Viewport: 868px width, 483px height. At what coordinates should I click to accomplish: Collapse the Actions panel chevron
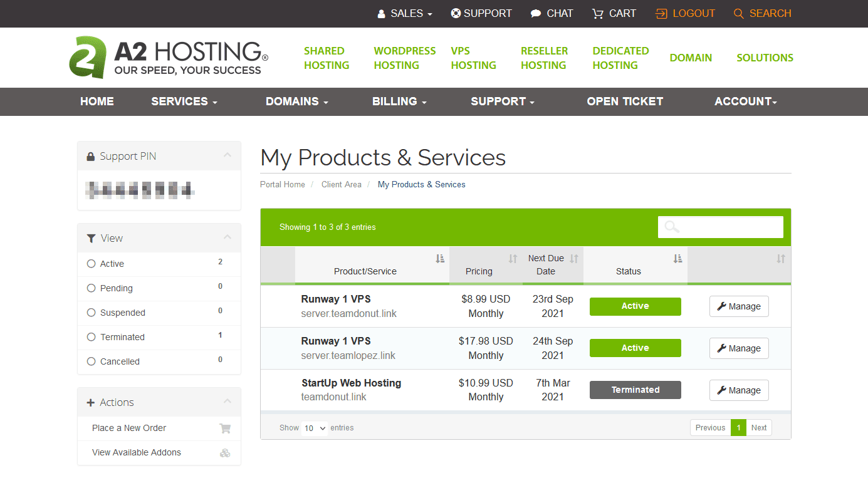227,402
